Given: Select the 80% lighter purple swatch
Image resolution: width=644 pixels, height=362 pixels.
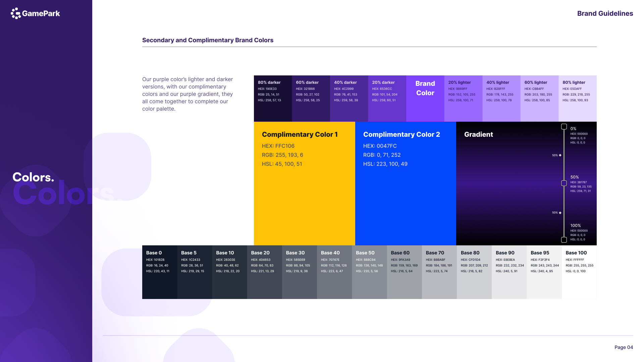Looking at the screenshot, I should 578,99.
